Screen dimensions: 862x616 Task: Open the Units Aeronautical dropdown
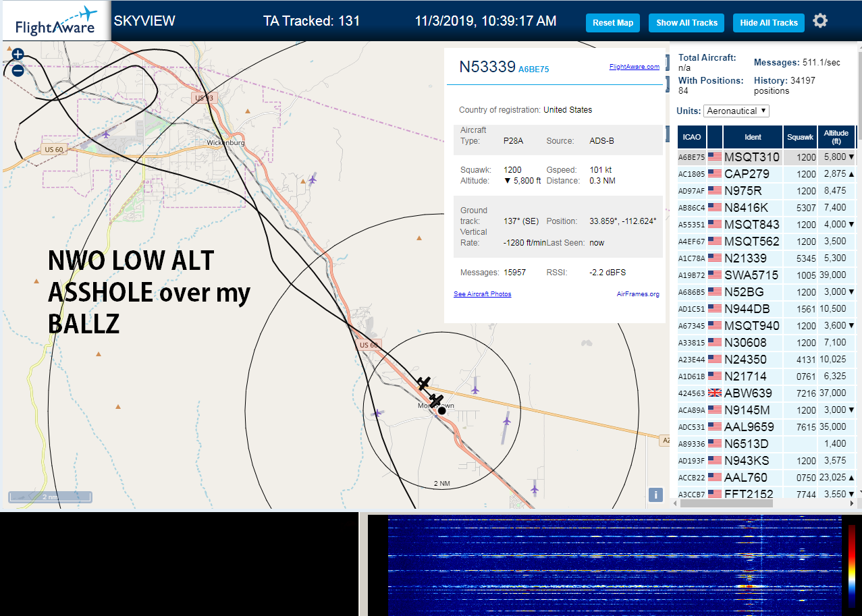[x=736, y=111]
